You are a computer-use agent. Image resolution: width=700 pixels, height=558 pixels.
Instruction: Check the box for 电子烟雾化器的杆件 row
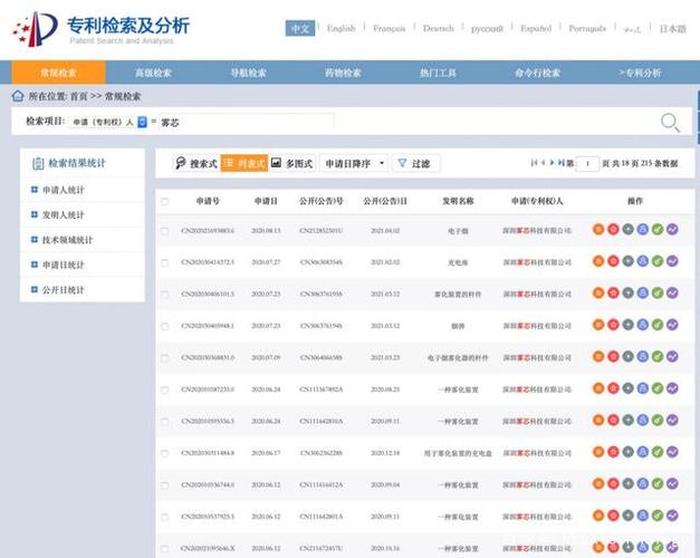click(x=164, y=358)
